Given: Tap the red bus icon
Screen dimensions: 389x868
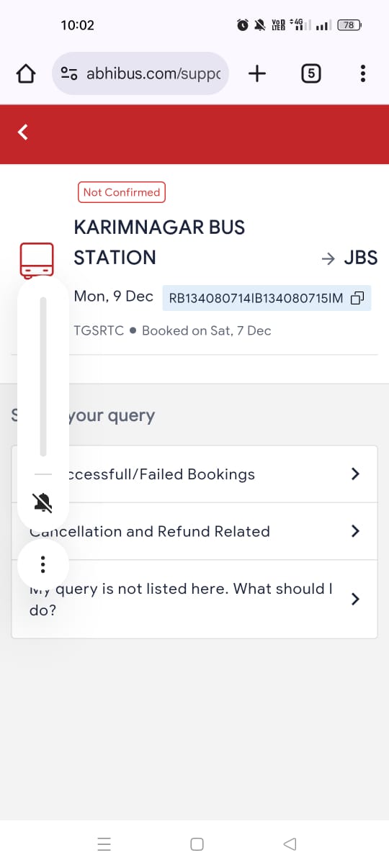Looking at the screenshot, I should click(37, 260).
